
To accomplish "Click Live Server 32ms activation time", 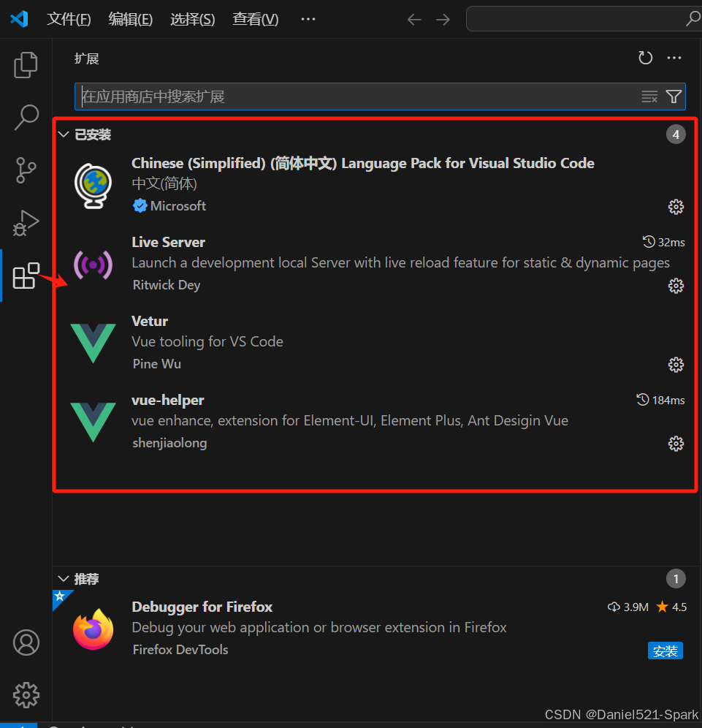I will click(x=663, y=243).
